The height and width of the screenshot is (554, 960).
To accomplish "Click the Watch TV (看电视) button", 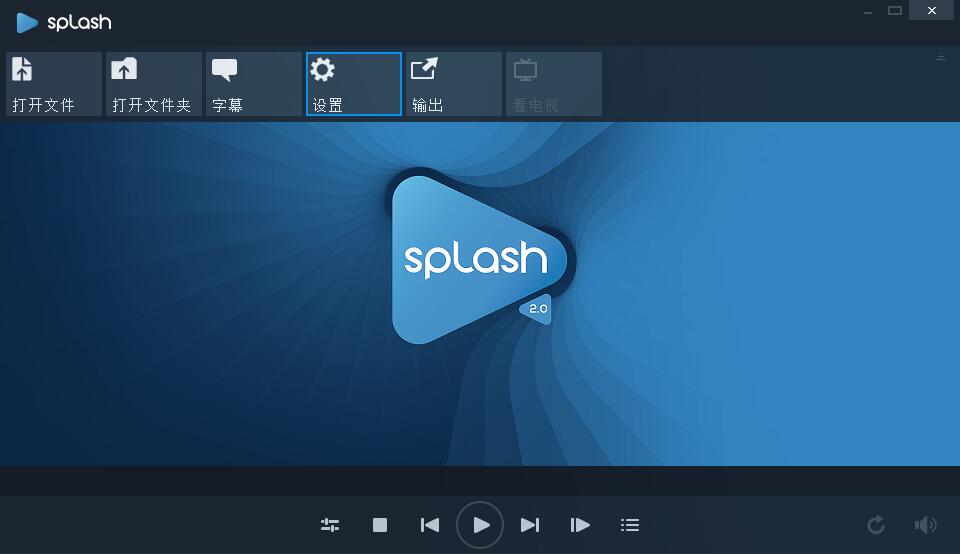I will click(x=554, y=84).
